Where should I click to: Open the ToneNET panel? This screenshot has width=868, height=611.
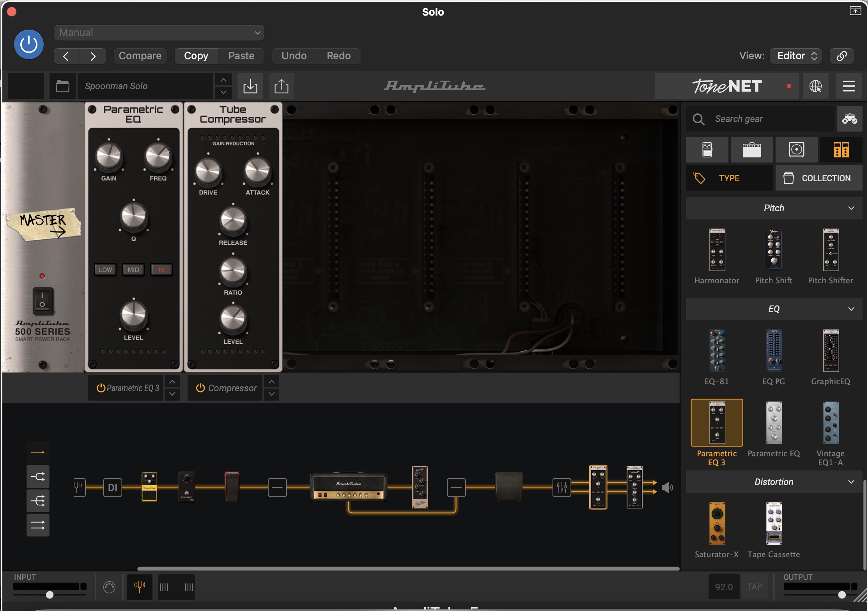(x=727, y=86)
